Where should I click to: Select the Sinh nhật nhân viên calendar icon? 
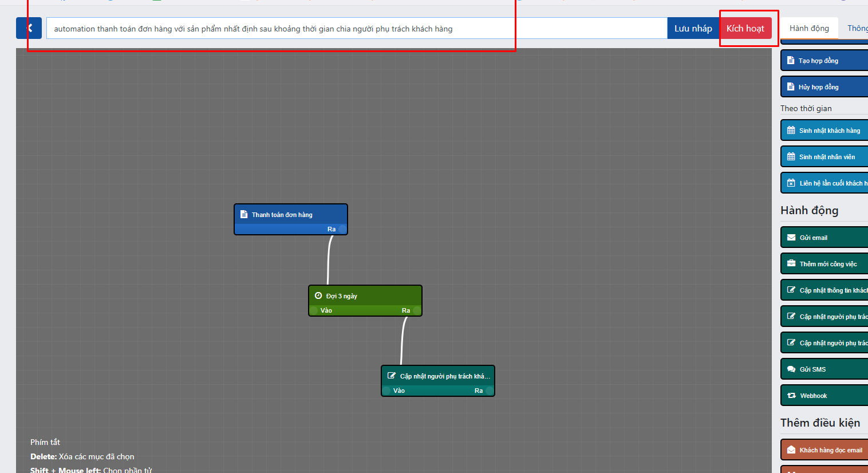coord(791,157)
